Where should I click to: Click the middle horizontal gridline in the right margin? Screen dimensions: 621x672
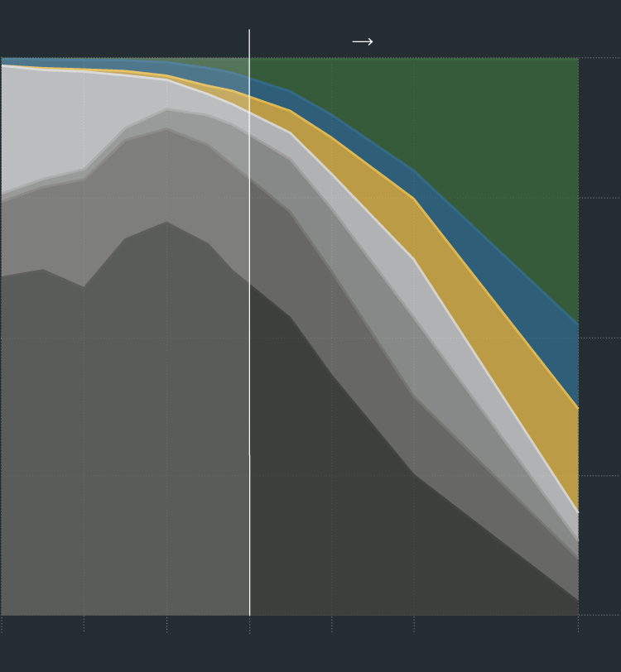pos(599,338)
